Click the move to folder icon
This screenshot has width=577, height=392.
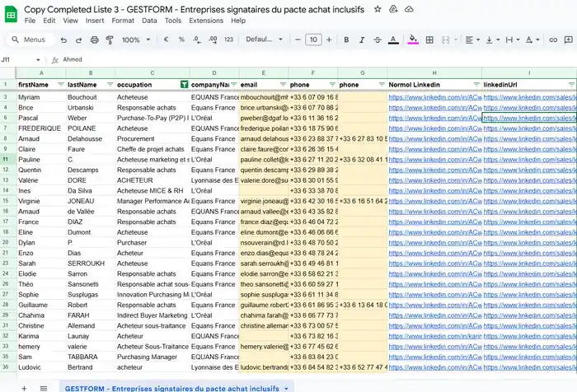(x=393, y=9)
